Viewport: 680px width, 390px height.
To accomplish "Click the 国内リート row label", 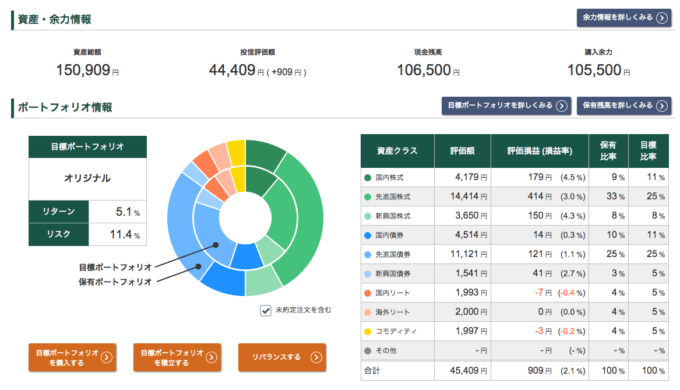I will tap(392, 293).
